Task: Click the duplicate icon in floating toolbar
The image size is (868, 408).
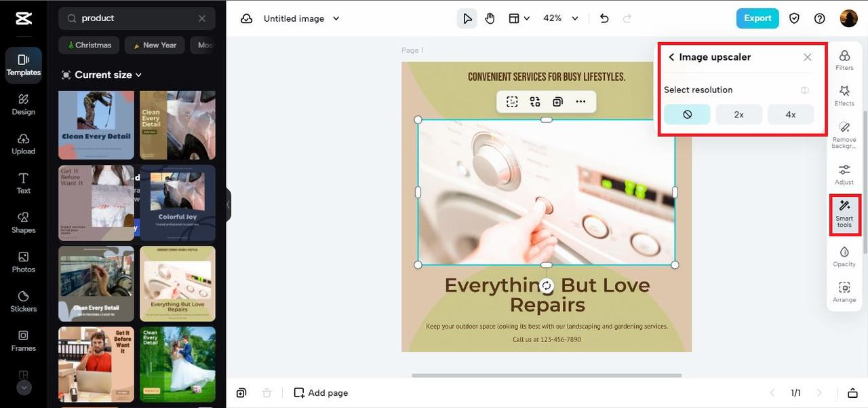Action: (x=557, y=102)
